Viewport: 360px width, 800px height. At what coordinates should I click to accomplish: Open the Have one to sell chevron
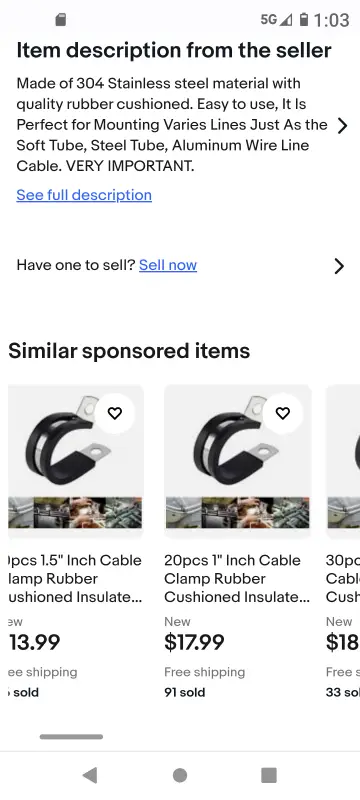tap(339, 266)
